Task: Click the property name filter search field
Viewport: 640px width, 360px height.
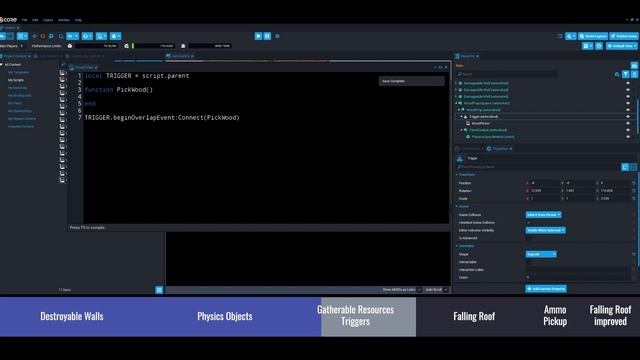Action: 537,167
